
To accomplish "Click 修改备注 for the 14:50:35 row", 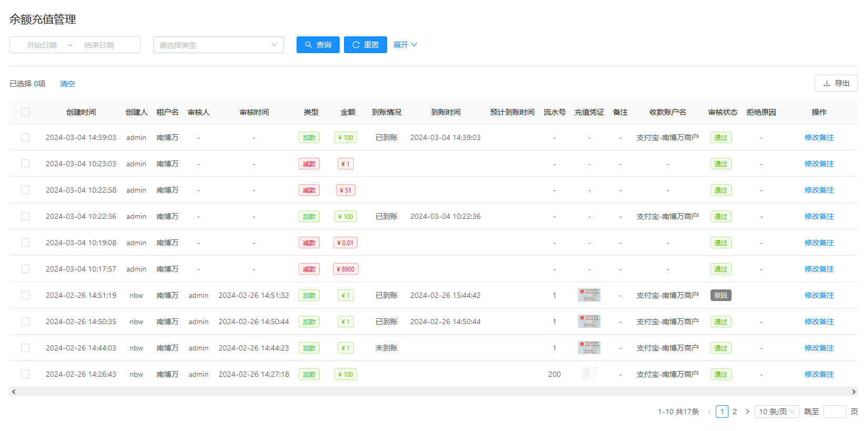I will tap(819, 322).
